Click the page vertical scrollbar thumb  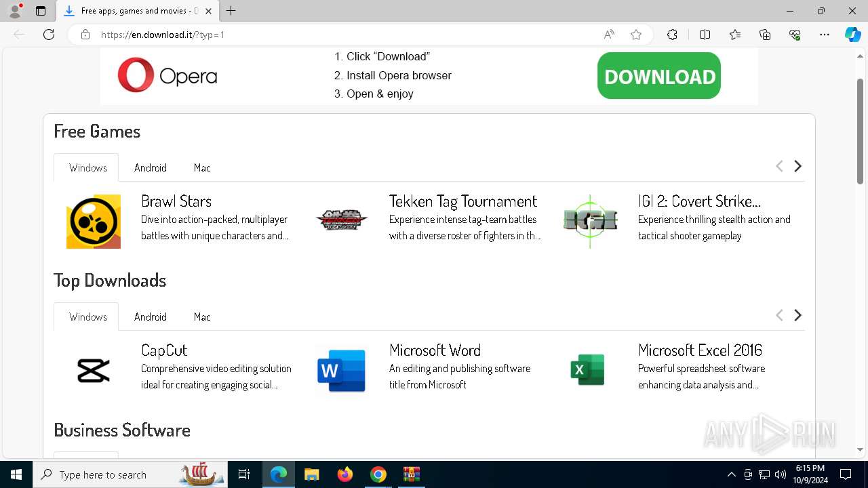coord(861,131)
